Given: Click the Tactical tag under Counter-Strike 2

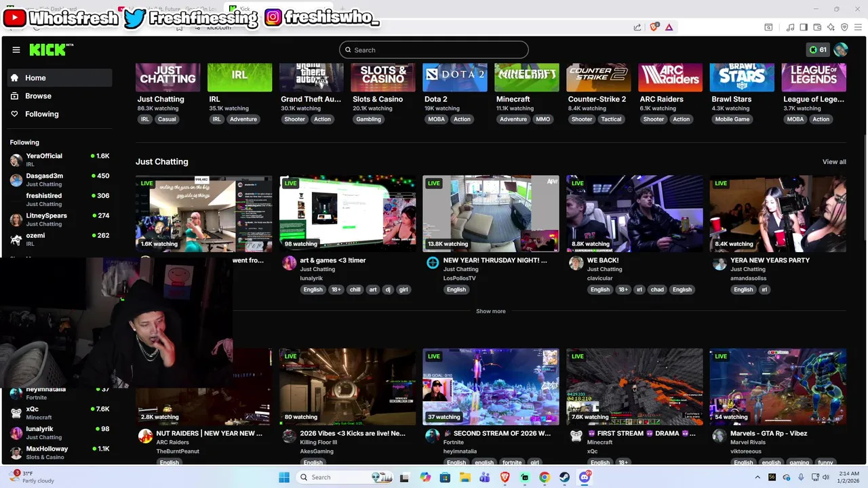Looking at the screenshot, I should pos(611,119).
